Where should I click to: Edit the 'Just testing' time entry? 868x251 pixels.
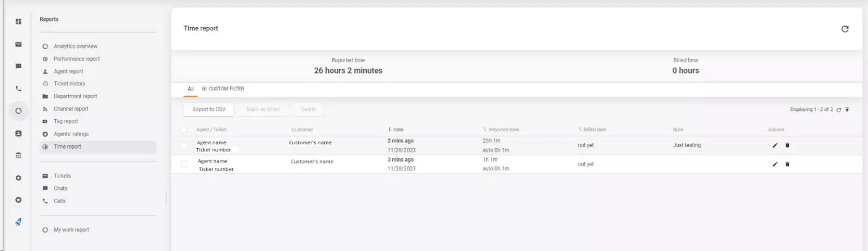pos(775,145)
